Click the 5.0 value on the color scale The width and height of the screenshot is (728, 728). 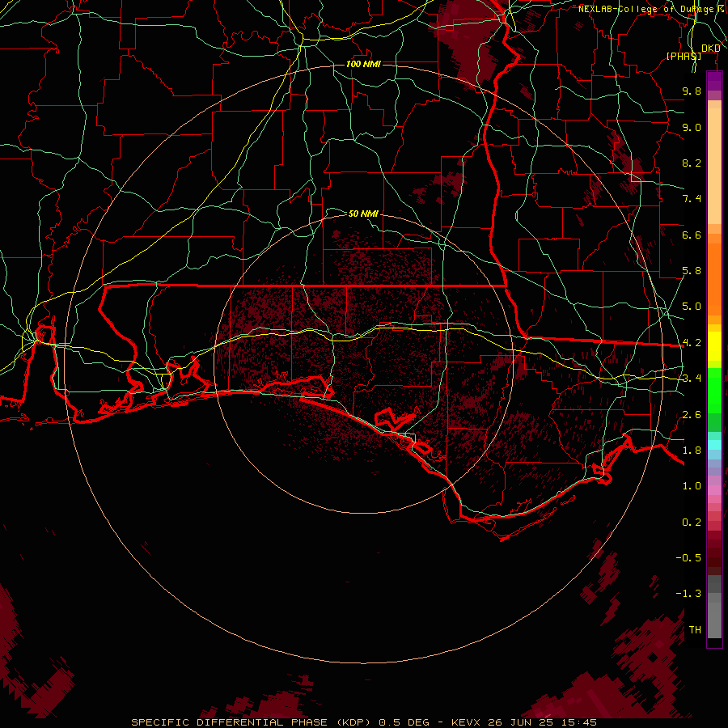point(692,307)
